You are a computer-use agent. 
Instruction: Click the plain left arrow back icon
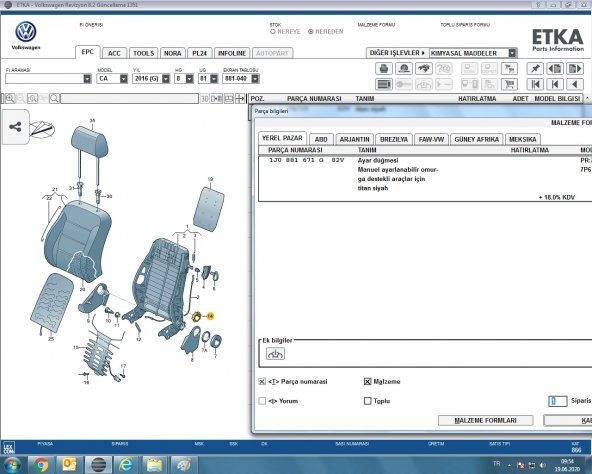[x=575, y=84]
